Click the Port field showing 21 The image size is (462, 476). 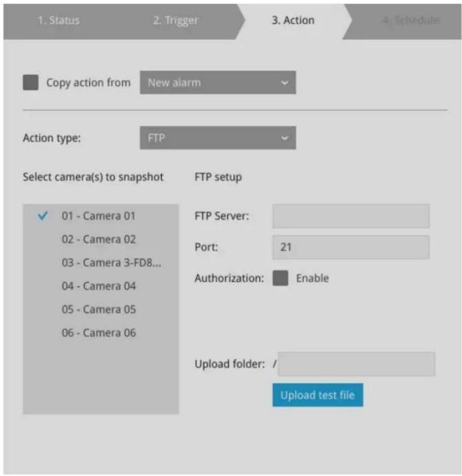tap(351, 247)
